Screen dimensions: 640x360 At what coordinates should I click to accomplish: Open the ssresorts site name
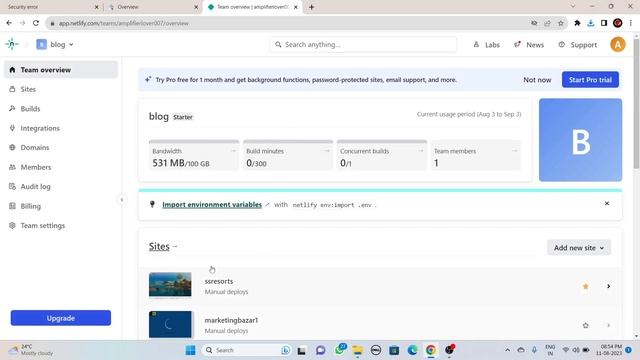219,281
